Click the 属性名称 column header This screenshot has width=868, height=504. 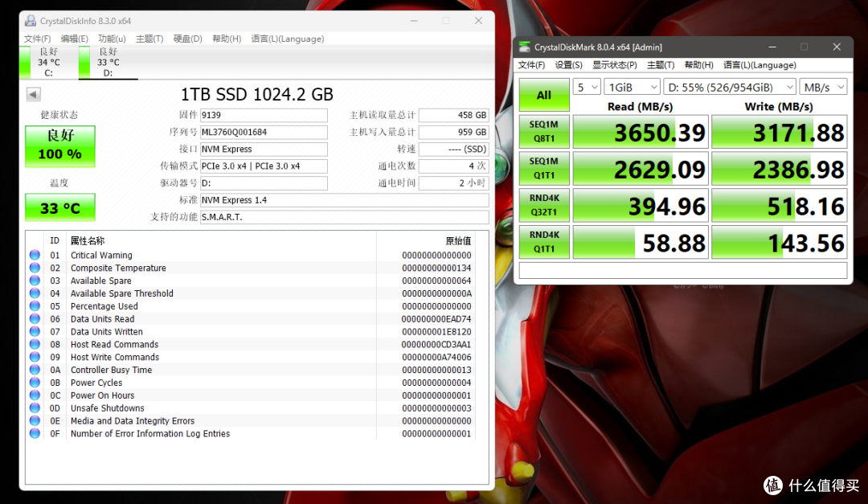click(x=88, y=241)
